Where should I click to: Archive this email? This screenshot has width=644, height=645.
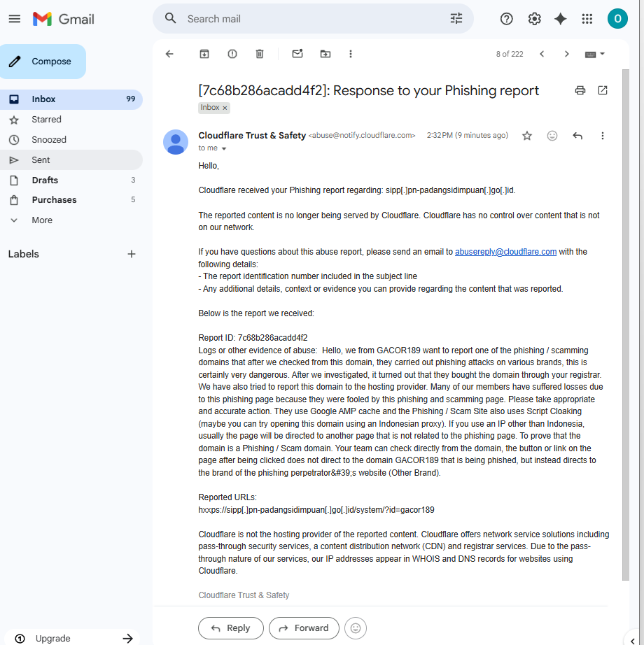click(x=204, y=54)
